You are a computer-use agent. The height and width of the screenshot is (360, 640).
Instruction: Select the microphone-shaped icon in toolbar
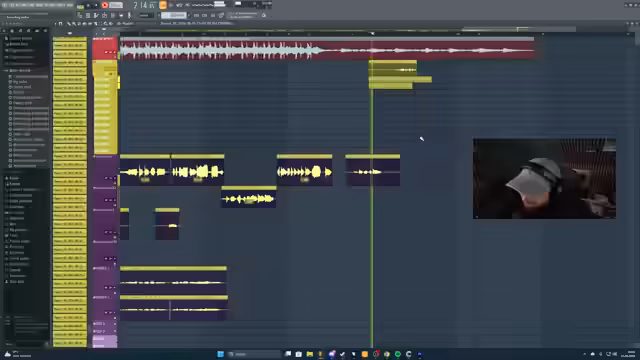129,16
